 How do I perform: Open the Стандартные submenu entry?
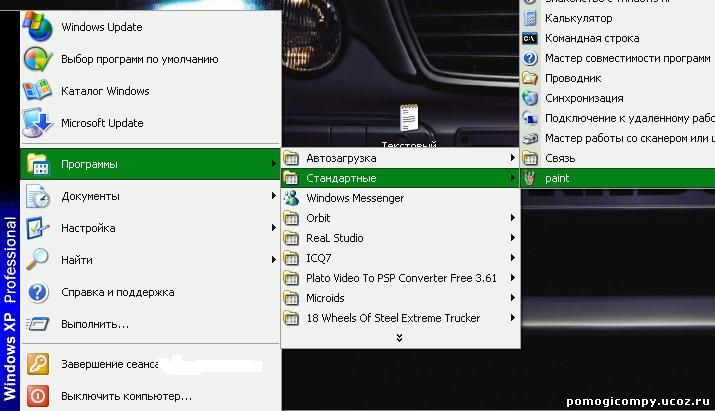coord(400,178)
